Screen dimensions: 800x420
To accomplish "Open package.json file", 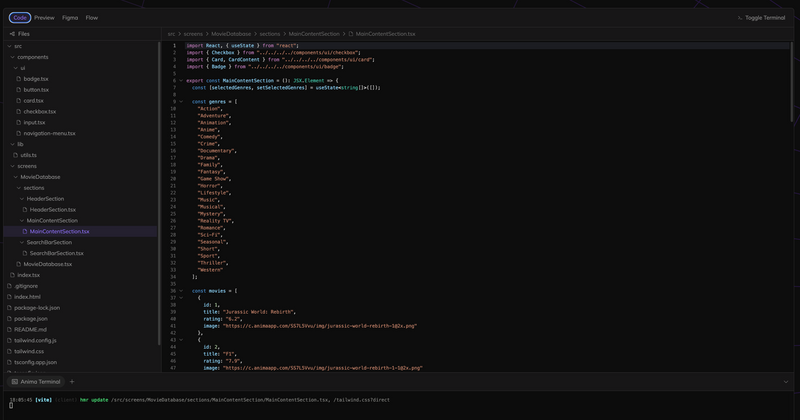I will point(31,318).
